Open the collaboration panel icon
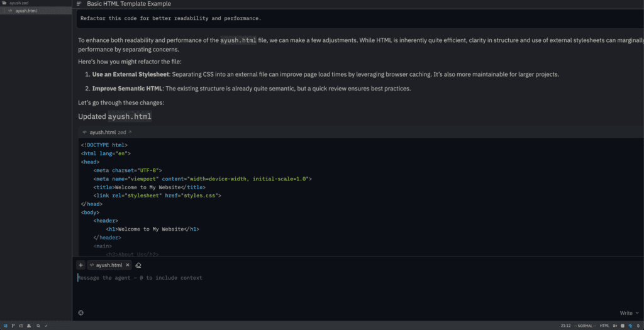The width and height of the screenshot is (644, 330). 28,326
